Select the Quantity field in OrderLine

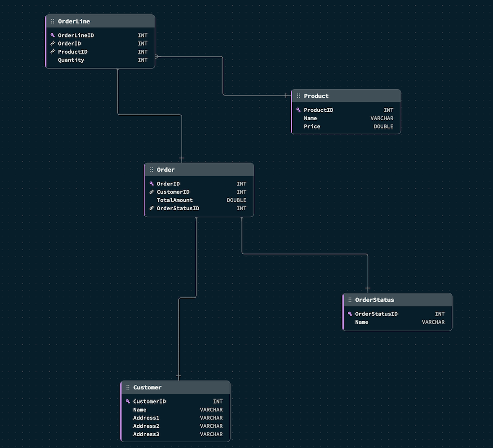[x=100, y=60]
